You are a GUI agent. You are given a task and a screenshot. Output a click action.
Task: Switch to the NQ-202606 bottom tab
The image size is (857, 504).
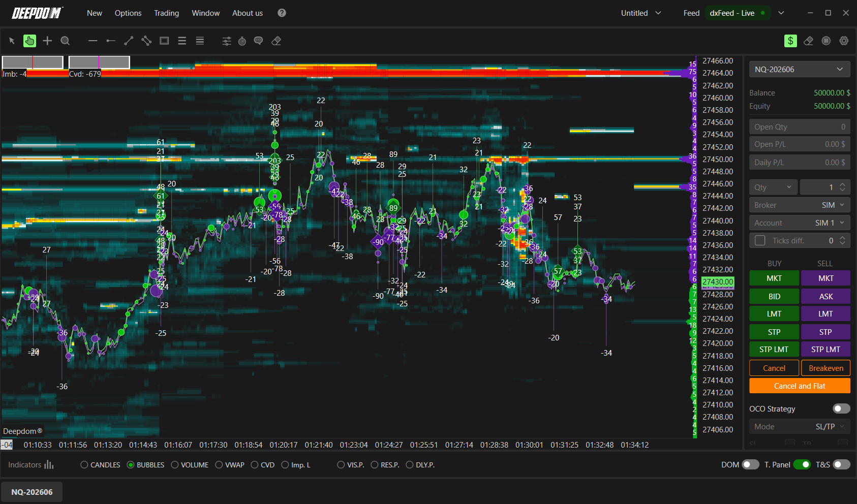click(32, 492)
